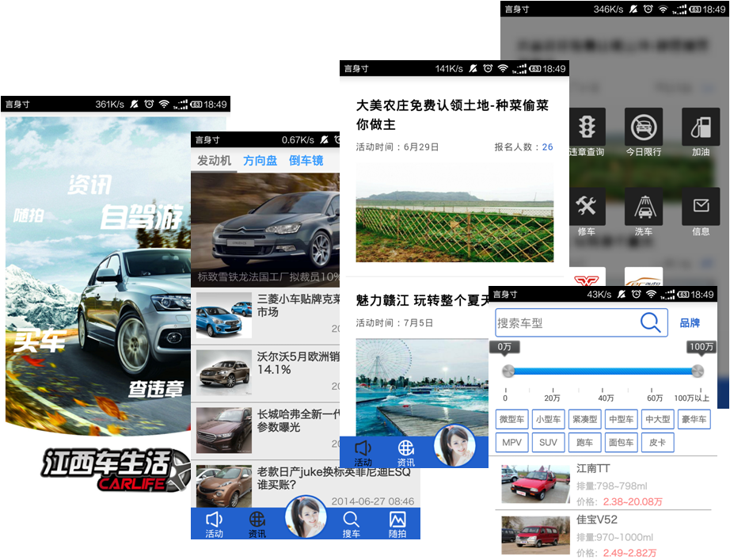The width and height of the screenshot is (730, 560).
Task: Open the 品牌 brand selector
Action: (690, 323)
